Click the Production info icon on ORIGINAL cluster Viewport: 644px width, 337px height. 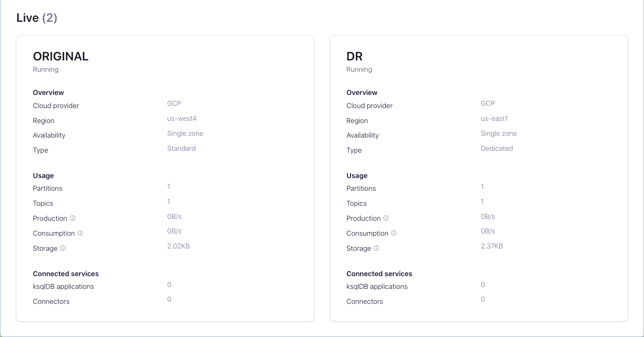pyautogui.click(x=73, y=218)
